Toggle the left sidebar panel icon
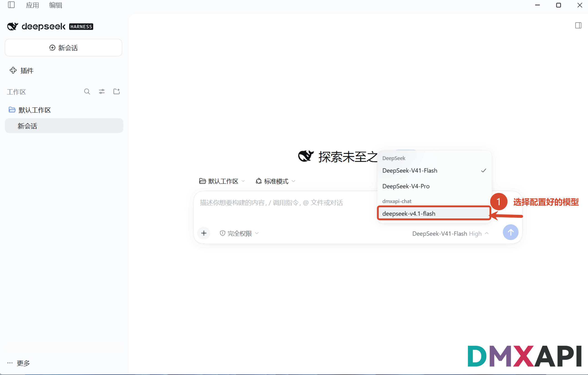588x375 pixels. click(11, 5)
